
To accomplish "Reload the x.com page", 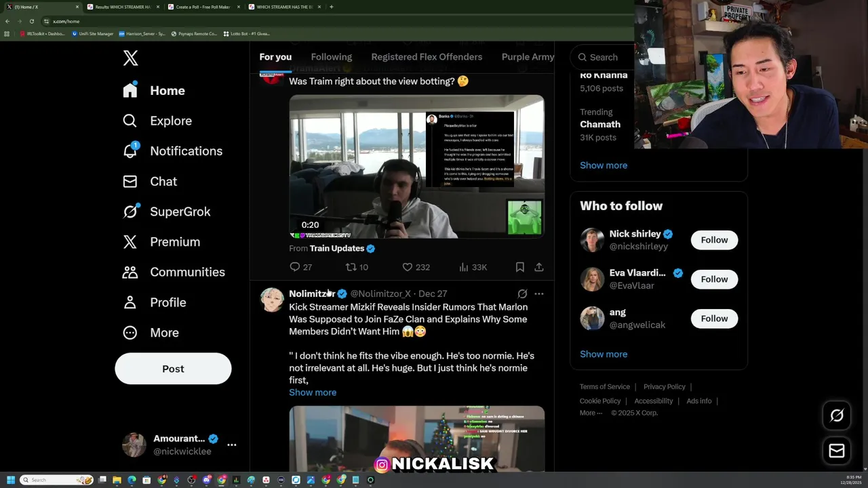I will point(31,21).
